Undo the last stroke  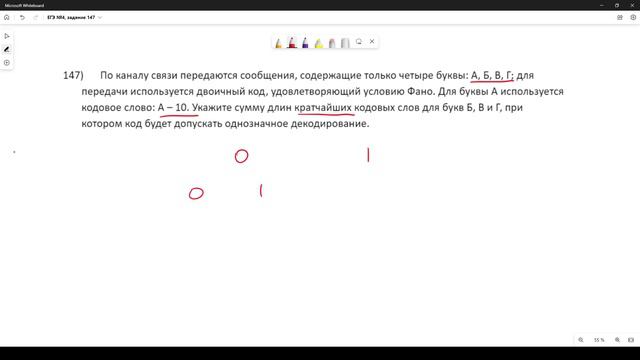tap(22, 18)
